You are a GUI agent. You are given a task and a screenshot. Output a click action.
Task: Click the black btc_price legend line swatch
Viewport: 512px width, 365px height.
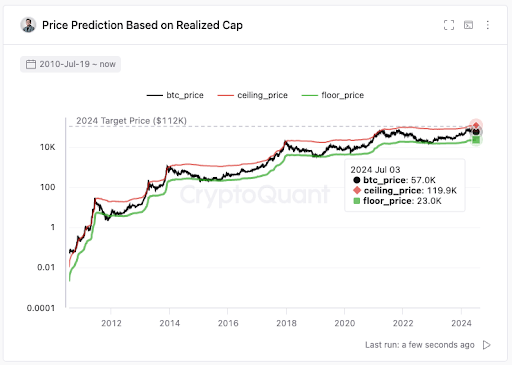[x=155, y=96]
